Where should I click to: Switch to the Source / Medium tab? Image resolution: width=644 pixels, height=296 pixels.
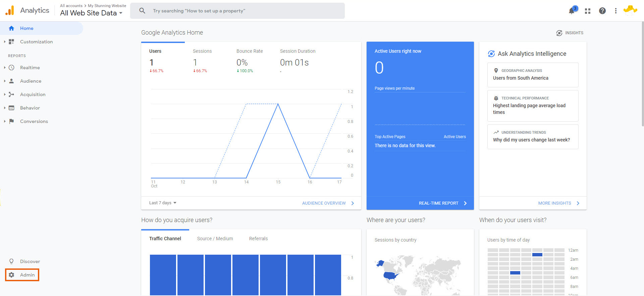215,239
